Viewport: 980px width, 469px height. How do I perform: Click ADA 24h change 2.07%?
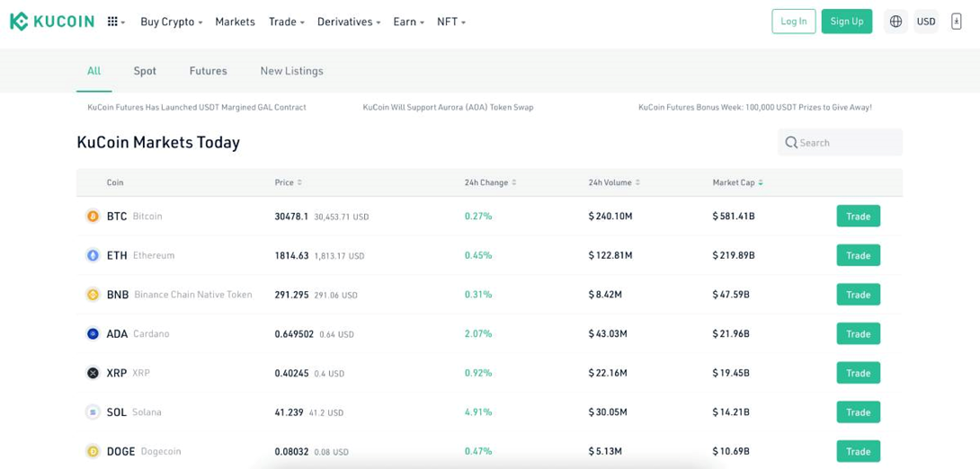tap(478, 333)
